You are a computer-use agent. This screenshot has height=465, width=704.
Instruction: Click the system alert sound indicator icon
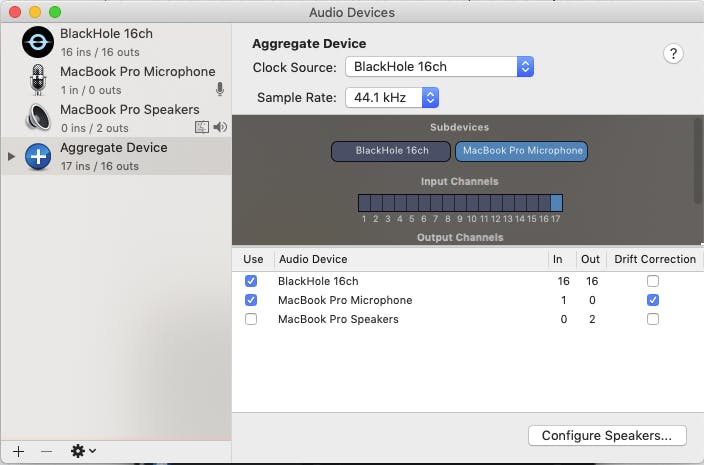[x=202, y=127]
